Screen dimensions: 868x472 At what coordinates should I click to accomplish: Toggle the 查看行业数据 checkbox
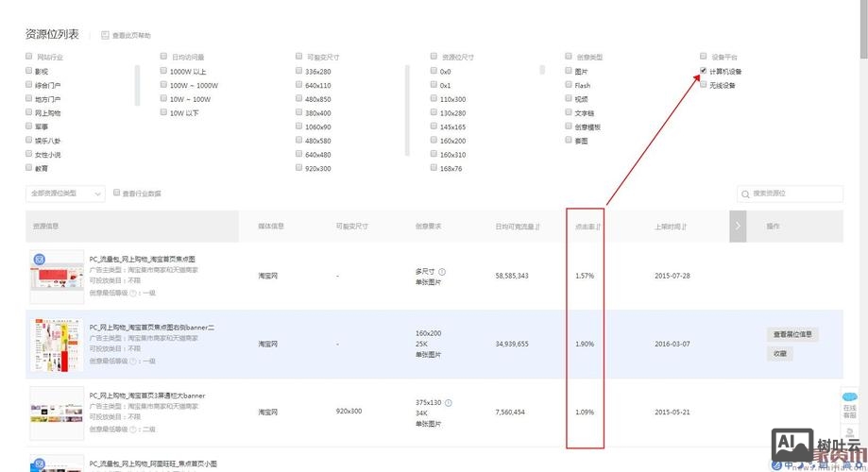click(x=117, y=193)
